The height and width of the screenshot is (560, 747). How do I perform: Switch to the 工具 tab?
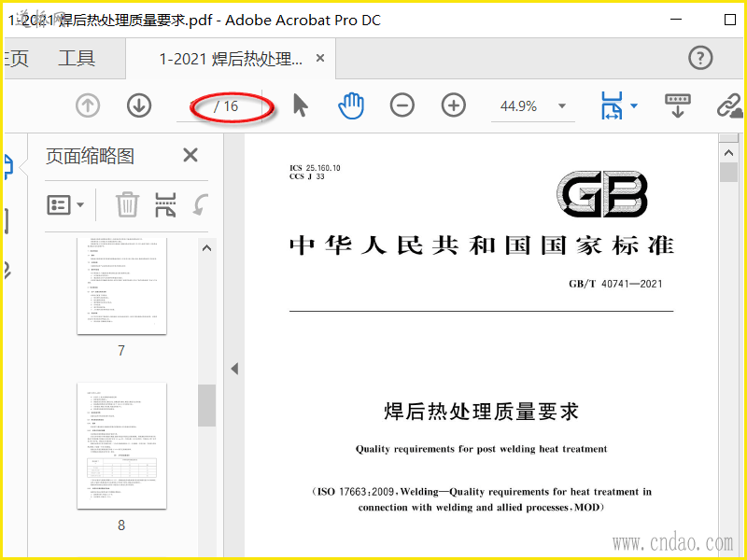tap(77, 58)
